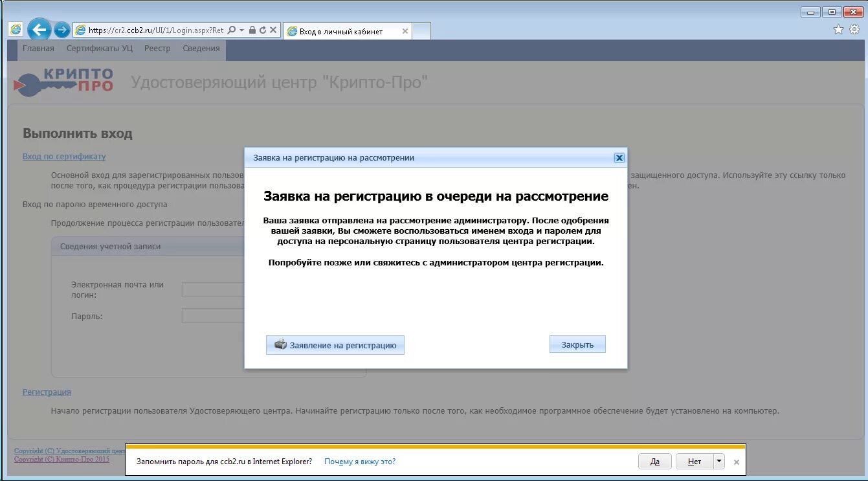Screen dimensions: 868x481
Task: Open a new browser tab
Action: click(421, 31)
